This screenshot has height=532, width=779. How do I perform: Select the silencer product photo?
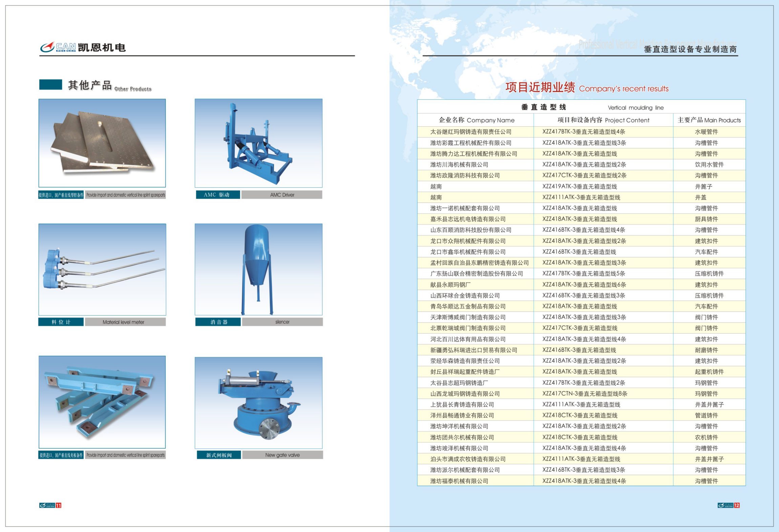click(x=258, y=270)
